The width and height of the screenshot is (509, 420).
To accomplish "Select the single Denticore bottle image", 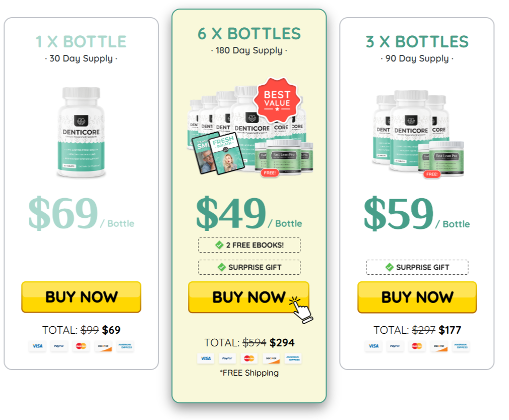I will click(x=81, y=132).
